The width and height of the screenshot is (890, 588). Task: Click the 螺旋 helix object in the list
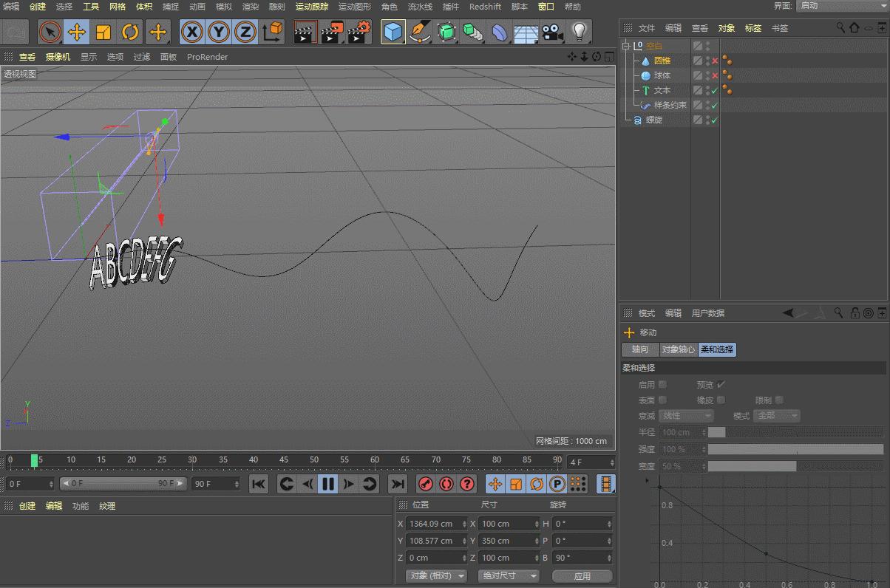(654, 120)
